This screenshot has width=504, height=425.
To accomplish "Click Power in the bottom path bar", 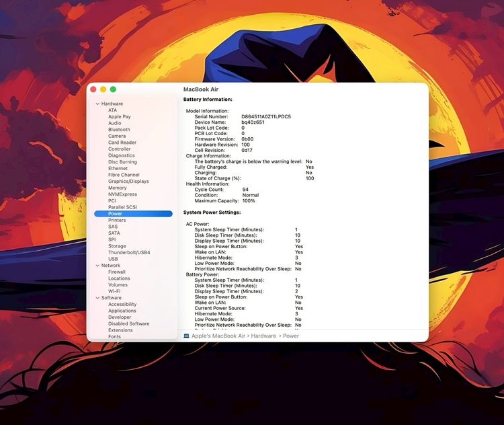I will point(291,336).
